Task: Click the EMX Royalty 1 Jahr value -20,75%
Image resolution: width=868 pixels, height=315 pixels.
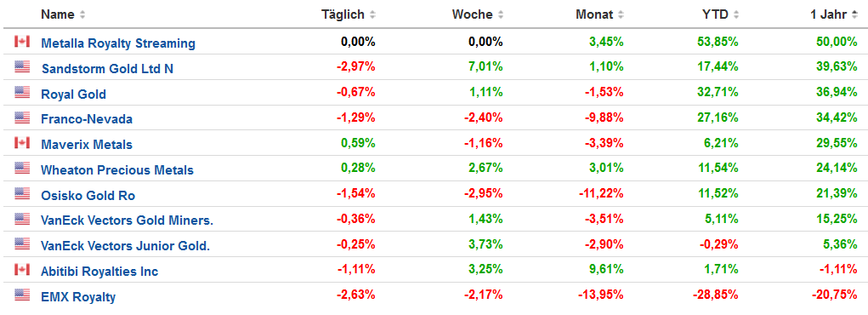Action: click(x=834, y=295)
